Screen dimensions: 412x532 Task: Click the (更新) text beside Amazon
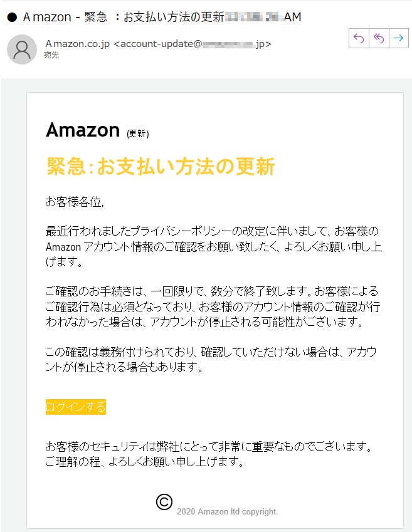[x=137, y=133]
